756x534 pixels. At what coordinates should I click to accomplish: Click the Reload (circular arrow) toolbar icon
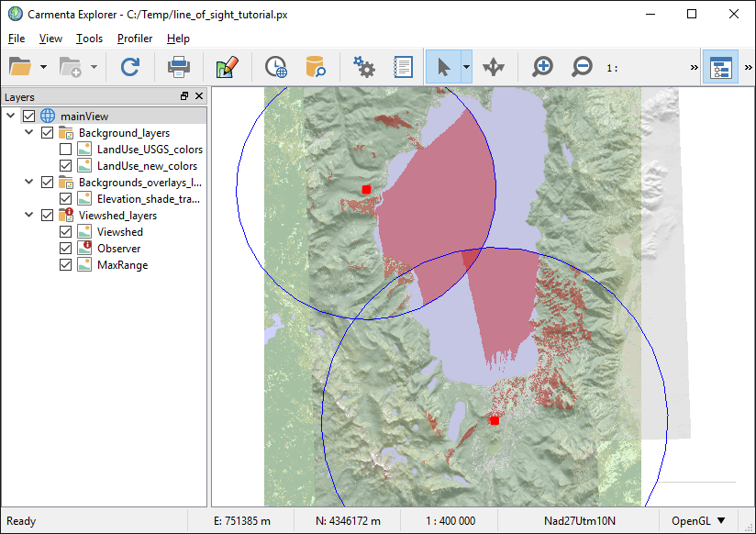point(130,67)
